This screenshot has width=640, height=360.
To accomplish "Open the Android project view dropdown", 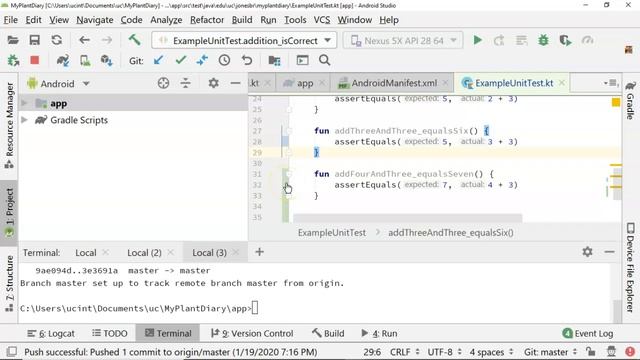I will 58,84.
